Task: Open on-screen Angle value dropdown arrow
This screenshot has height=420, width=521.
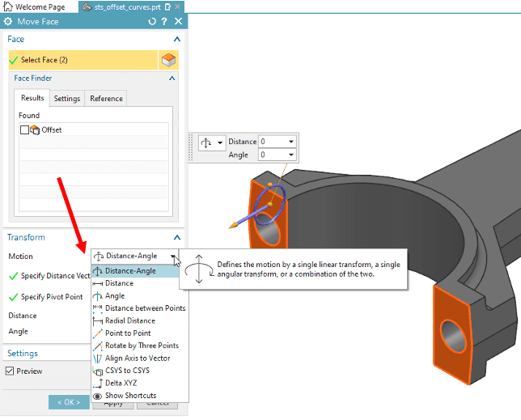Action: (x=291, y=155)
